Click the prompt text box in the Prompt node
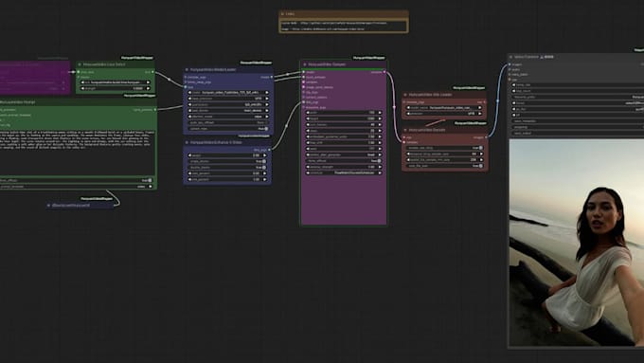This screenshot has height=363, width=644. (x=78, y=154)
